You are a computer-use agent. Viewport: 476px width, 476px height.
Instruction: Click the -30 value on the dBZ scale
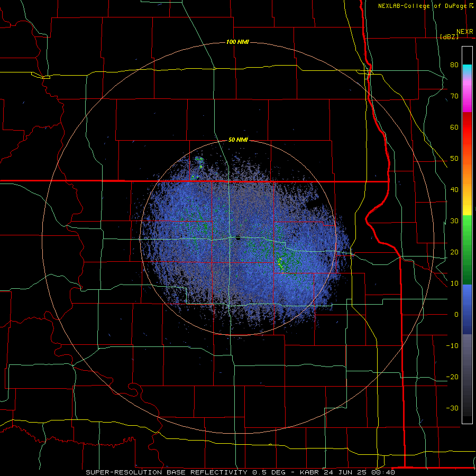[452, 408]
